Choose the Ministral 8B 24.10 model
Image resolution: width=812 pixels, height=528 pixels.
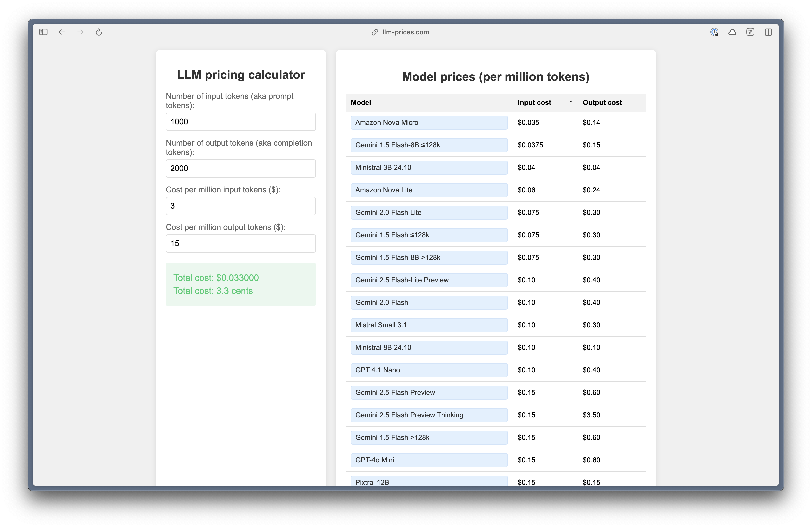point(429,348)
